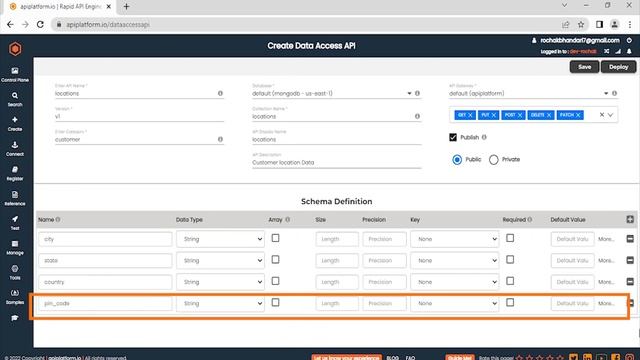Click the notification bell icon
Image resolution: width=640 pixels, height=360 pixels.
629,51
